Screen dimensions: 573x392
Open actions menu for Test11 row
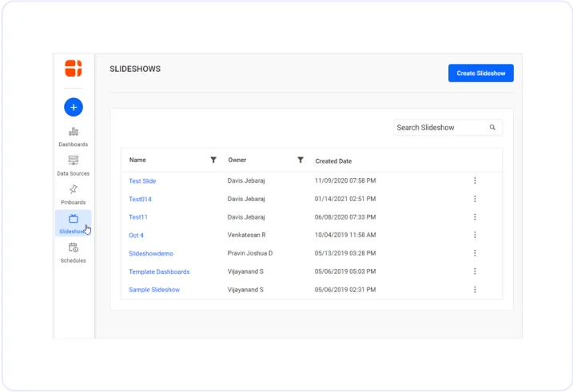[475, 217]
